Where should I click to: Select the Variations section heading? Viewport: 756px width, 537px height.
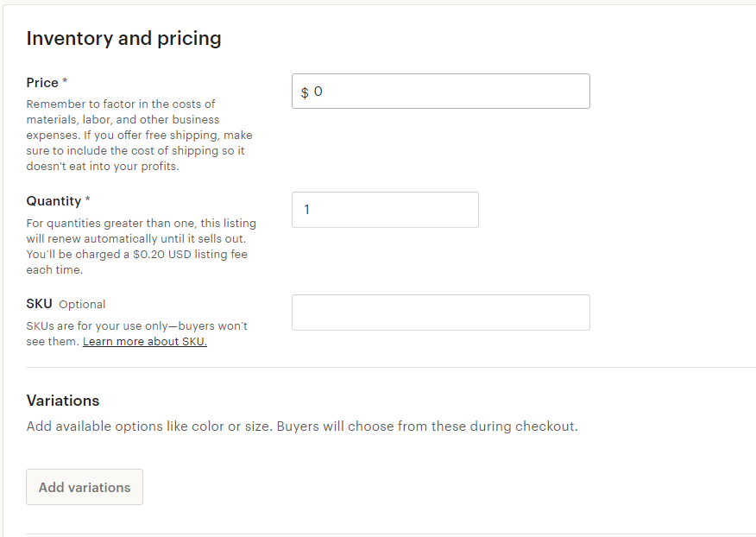tap(63, 401)
